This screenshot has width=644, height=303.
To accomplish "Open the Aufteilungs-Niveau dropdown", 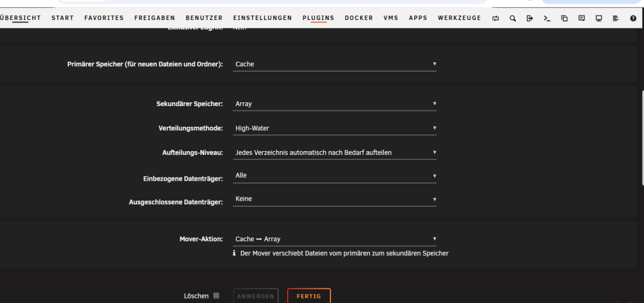I will (x=334, y=152).
